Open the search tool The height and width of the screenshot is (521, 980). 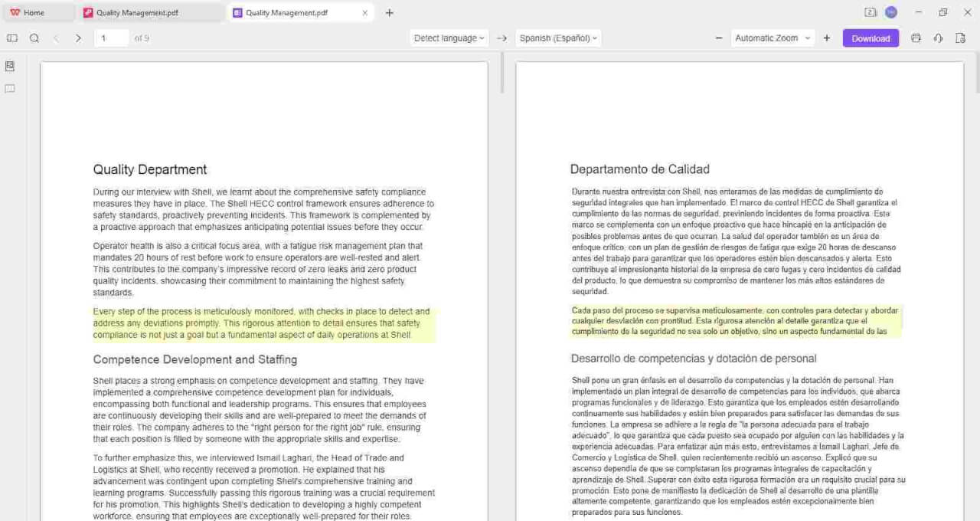[34, 38]
